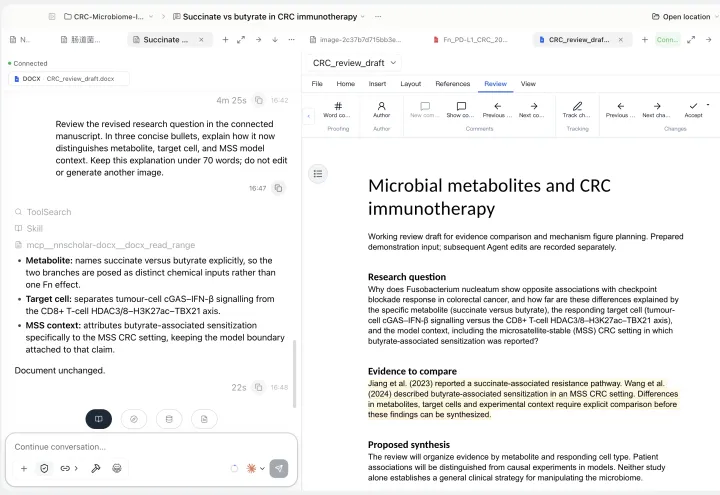Switch to the View ribbon tab

pyautogui.click(x=528, y=84)
